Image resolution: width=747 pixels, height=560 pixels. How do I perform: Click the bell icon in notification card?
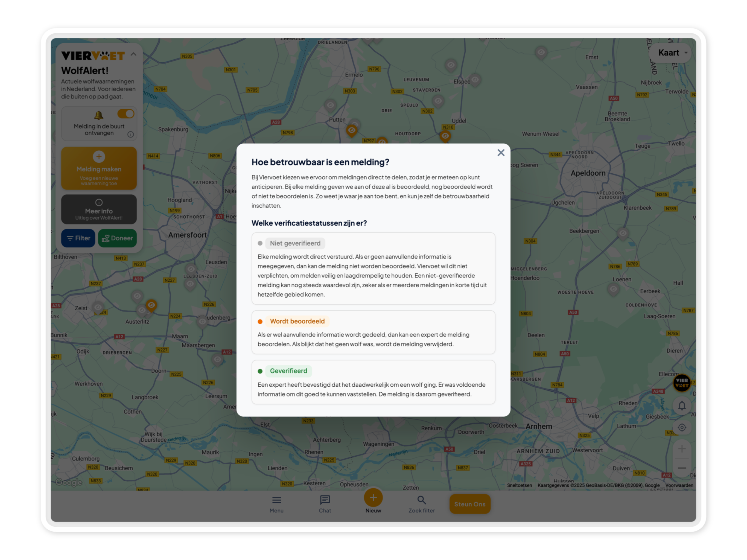click(99, 115)
